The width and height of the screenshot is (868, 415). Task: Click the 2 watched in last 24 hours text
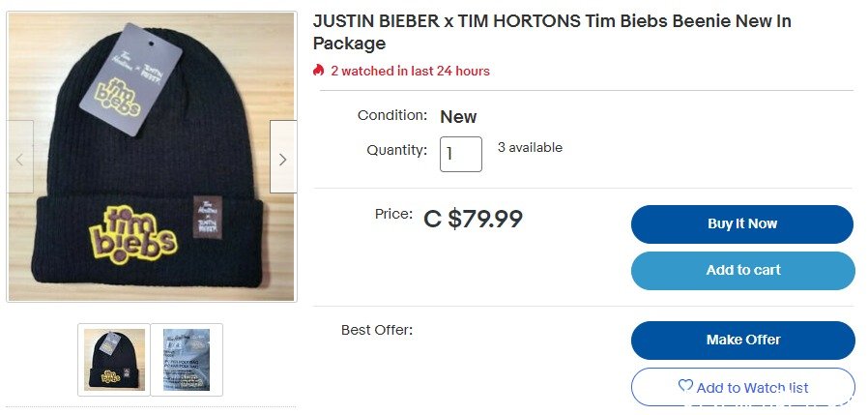tap(410, 71)
